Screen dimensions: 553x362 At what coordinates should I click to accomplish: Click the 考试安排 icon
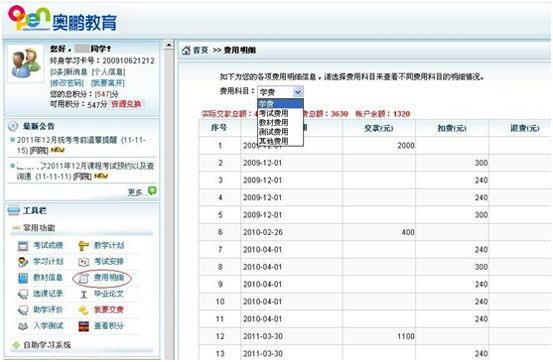[83, 262]
